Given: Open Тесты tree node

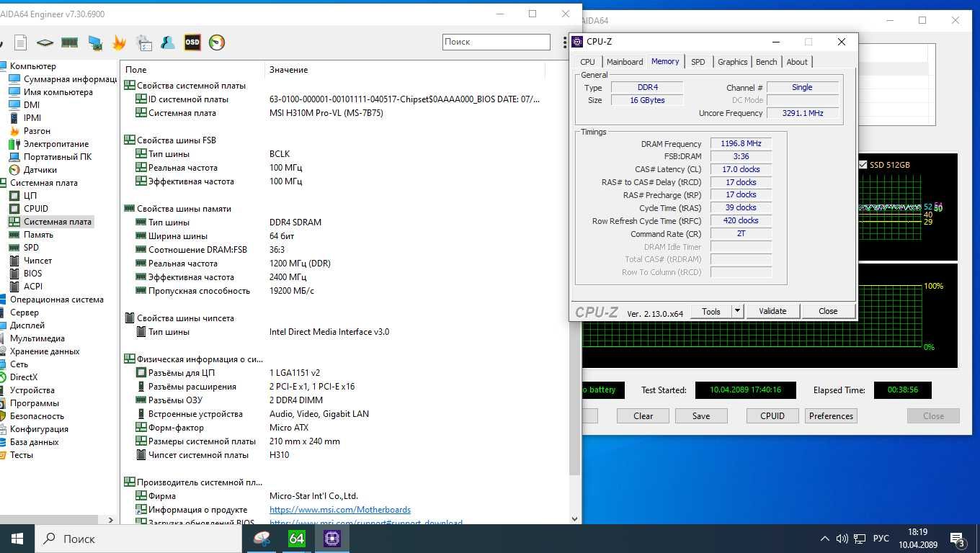Looking at the screenshot, I should point(21,455).
